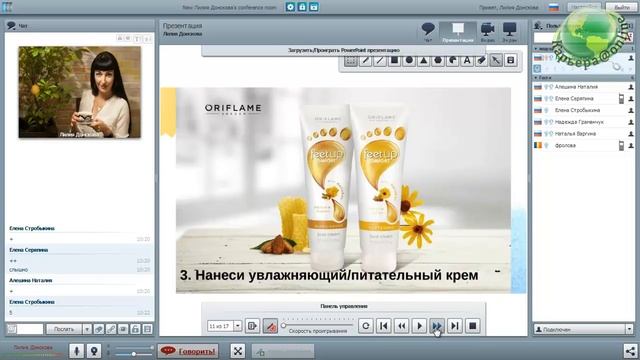Click the reload button in control panel
640x360 pixels.
tap(366, 326)
